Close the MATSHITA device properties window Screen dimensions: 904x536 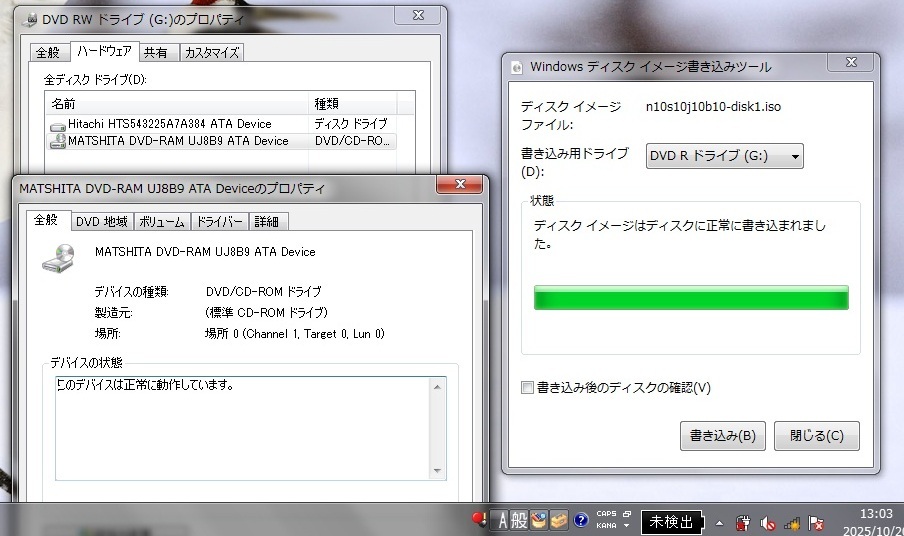[x=459, y=184]
